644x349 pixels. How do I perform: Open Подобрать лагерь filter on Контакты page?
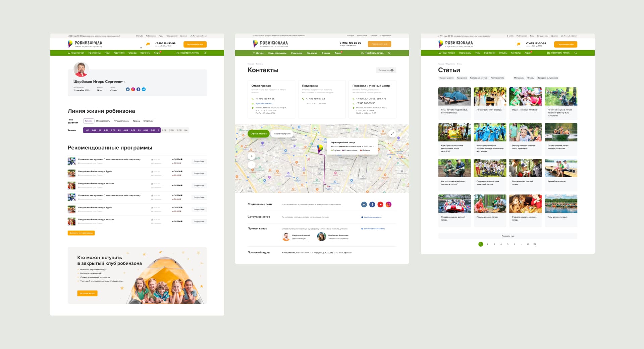(x=372, y=53)
